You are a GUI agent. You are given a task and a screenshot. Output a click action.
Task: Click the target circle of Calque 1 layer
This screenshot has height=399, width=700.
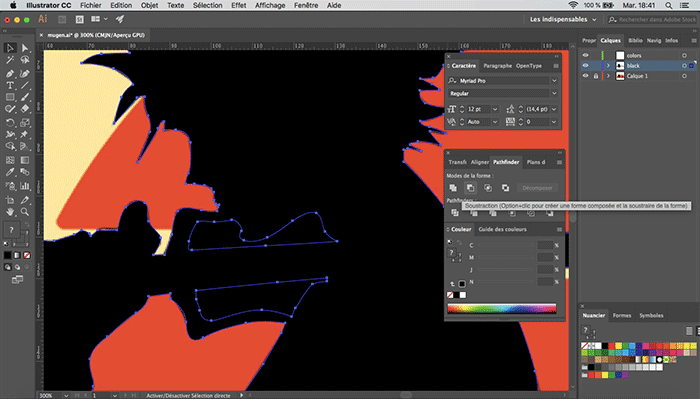pos(684,76)
